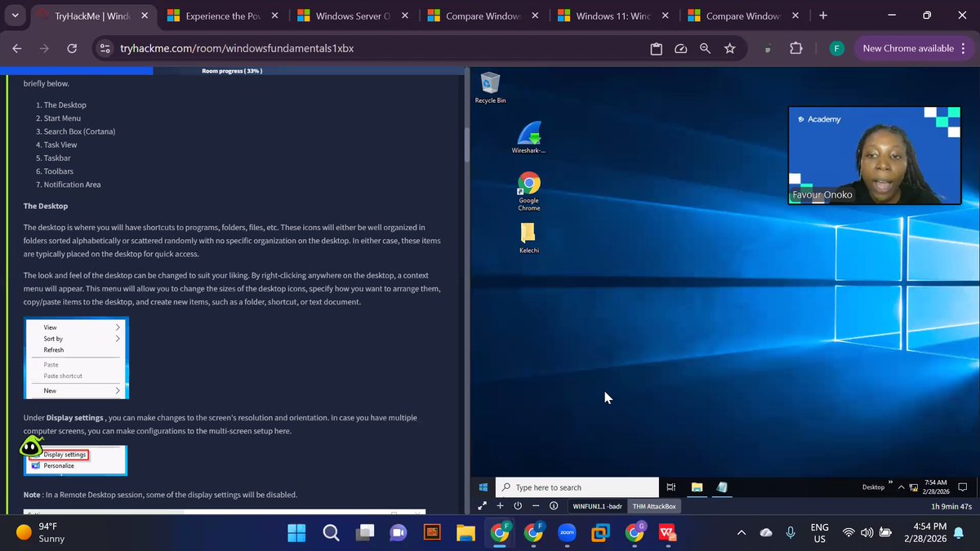Switch keyboard language via the ENG US indicator

(x=818, y=532)
